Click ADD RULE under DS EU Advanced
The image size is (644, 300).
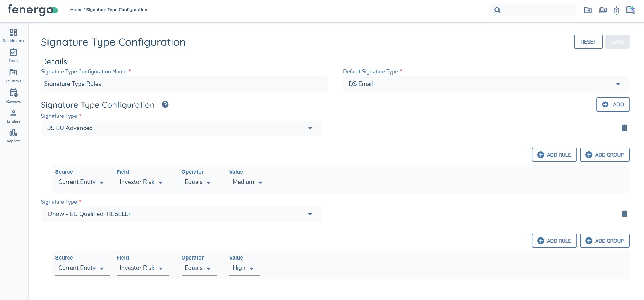(554, 155)
